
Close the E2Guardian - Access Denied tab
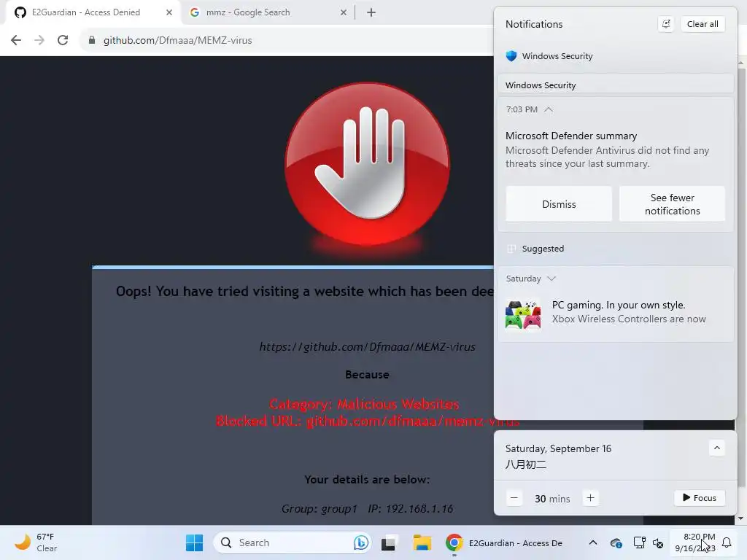pyautogui.click(x=169, y=12)
